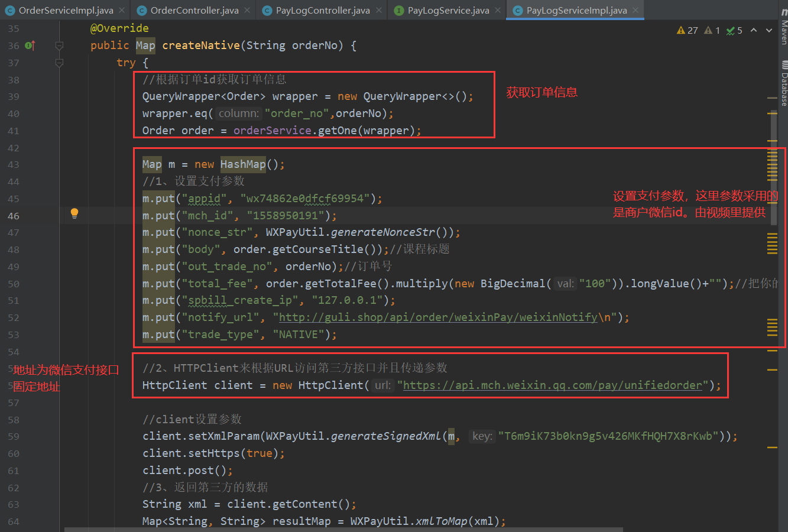Click the "order_no" string literal

[296, 113]
